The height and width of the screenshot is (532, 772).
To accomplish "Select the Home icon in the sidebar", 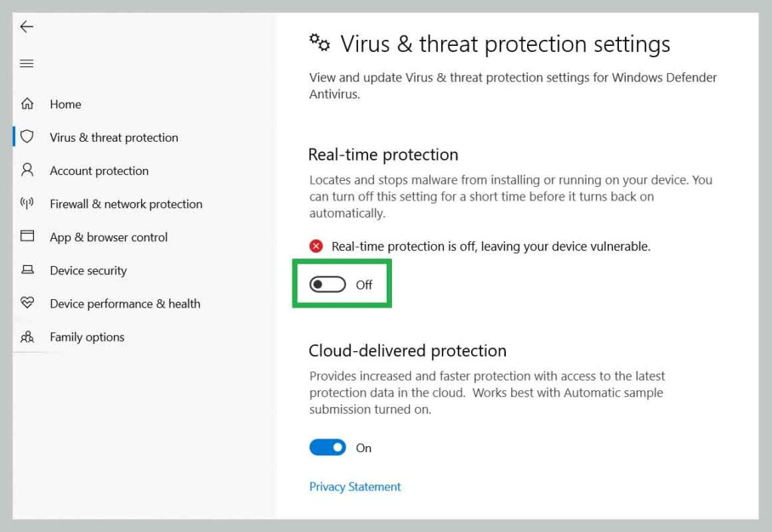I will point(28,104).
